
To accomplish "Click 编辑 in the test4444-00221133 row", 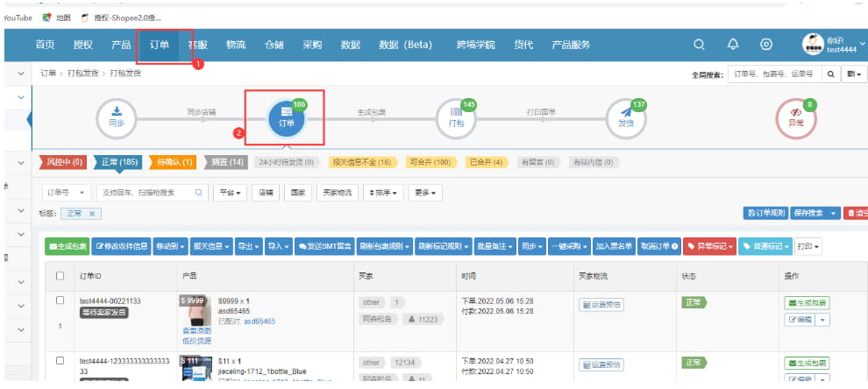I will 800,320.
